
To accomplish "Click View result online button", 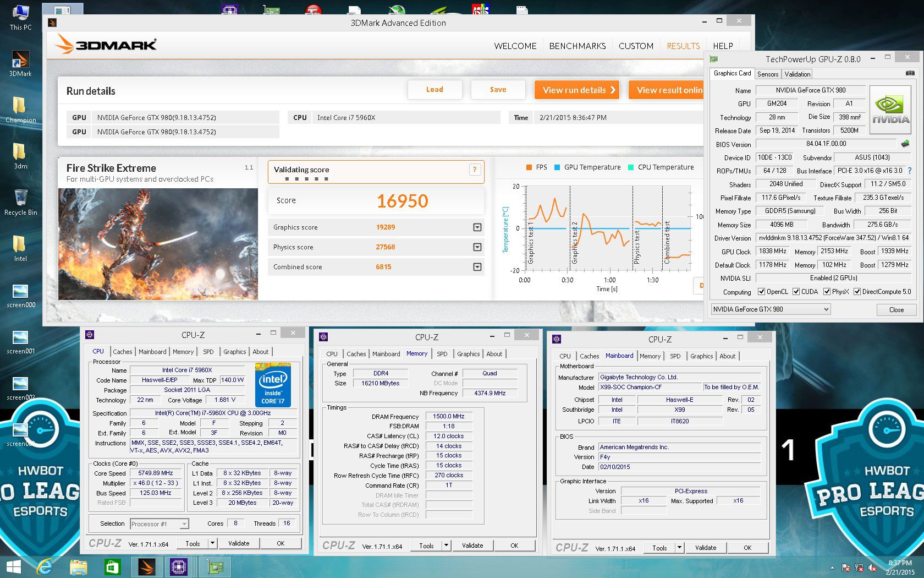I will tap(666, 90).
